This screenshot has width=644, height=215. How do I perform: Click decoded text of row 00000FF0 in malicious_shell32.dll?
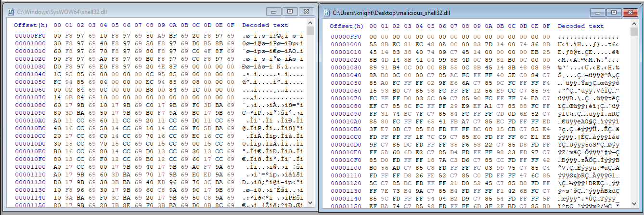pyautogui.click(x=588, y=37)
